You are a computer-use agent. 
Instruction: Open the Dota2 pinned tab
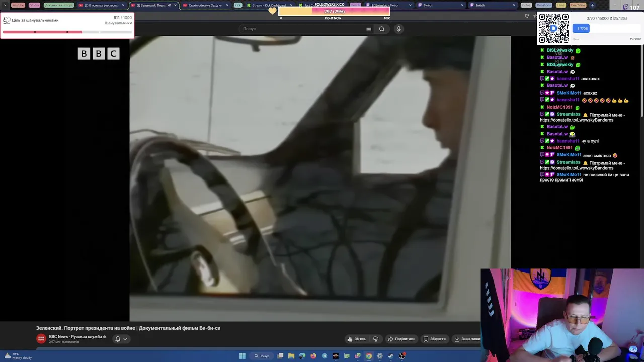click(x=526, y=5)
